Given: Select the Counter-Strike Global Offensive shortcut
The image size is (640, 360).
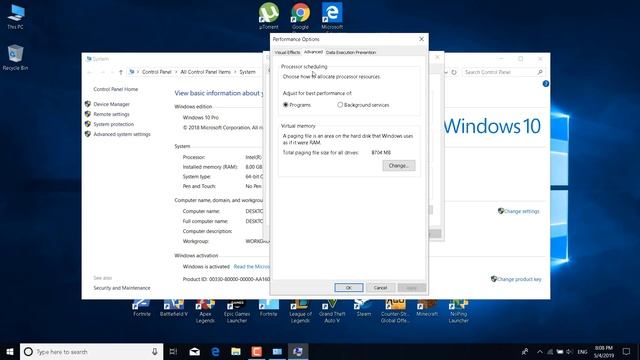Looking at the screenshot, I should tap(395, 312).
